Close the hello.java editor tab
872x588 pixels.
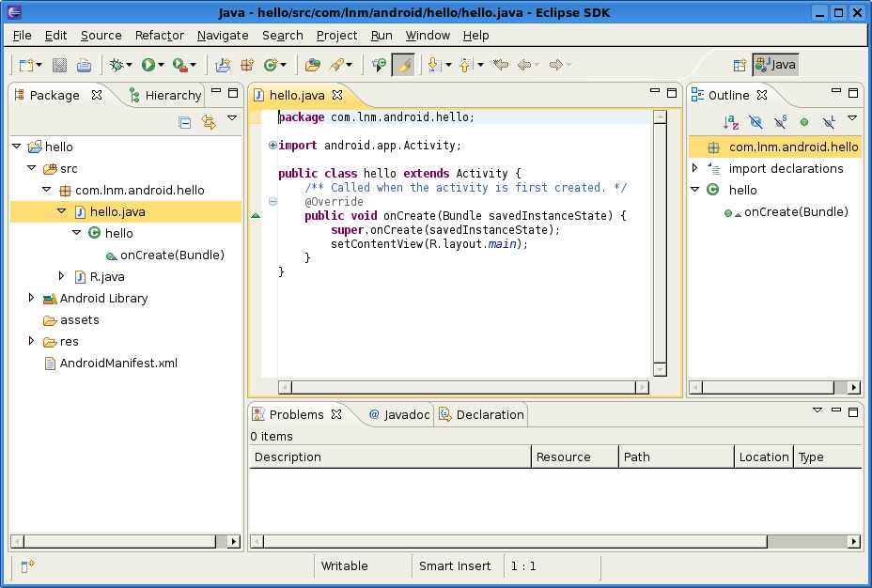click(337, 95)
